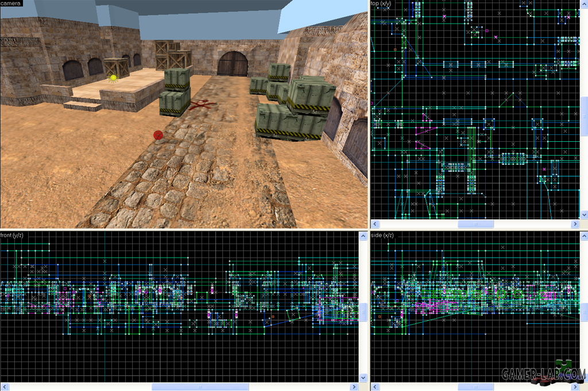The width and height of the screenshot is (588, 391).
Task: Click left arrow of top view horizontal scrollbar
Action: point(374,224)
